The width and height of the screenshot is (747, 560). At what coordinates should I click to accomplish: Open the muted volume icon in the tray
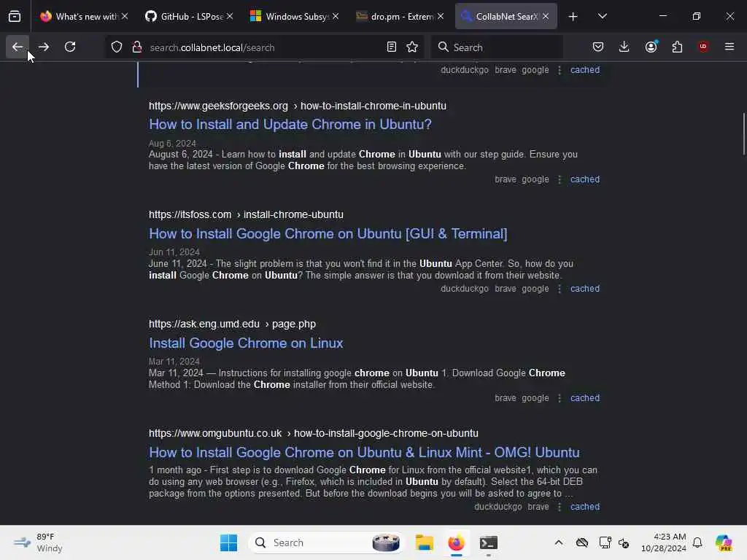click(624, 542)
